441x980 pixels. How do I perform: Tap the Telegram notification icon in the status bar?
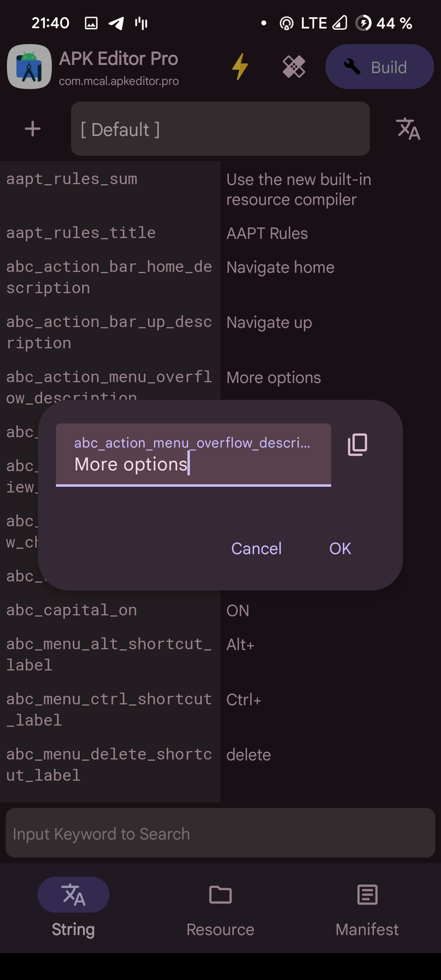tap(116, 23)
